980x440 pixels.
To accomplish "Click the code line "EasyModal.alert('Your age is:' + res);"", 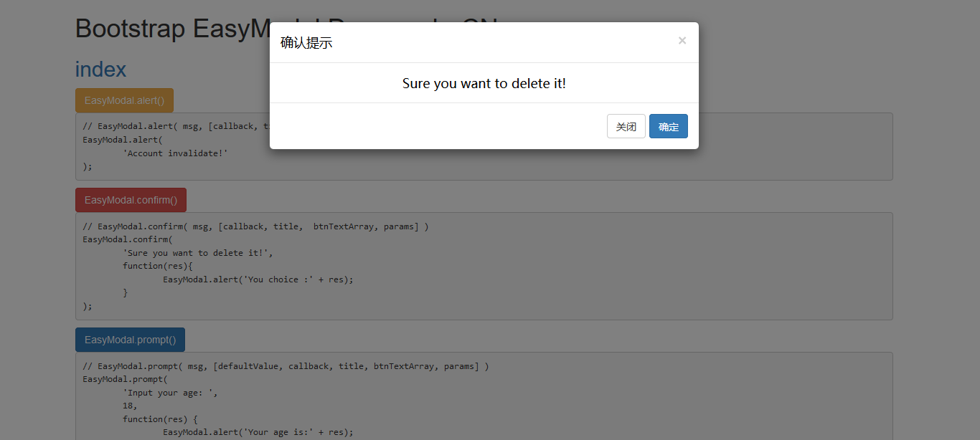I will 258,432.
